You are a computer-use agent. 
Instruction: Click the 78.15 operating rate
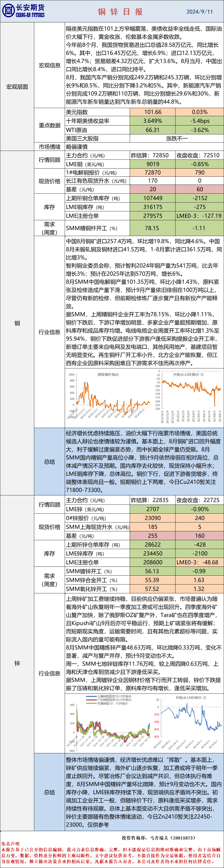tap(153, 228)
